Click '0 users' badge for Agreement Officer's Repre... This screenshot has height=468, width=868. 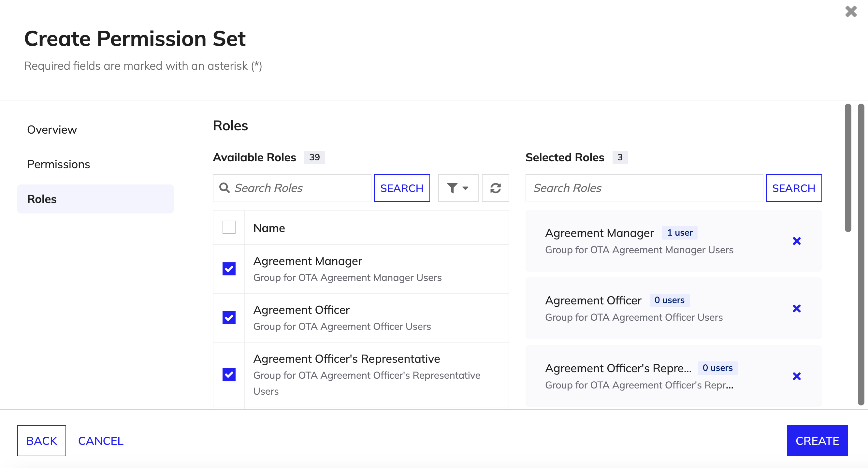pyautogui.click(x=717, y=368)
